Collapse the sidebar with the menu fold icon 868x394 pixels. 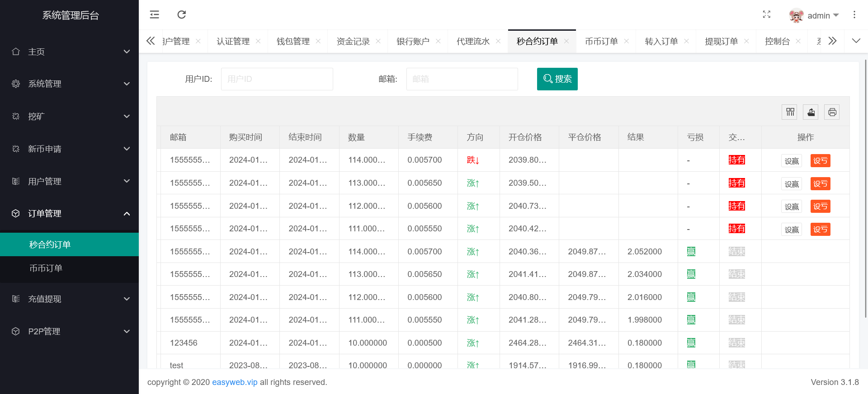(155, 14)
